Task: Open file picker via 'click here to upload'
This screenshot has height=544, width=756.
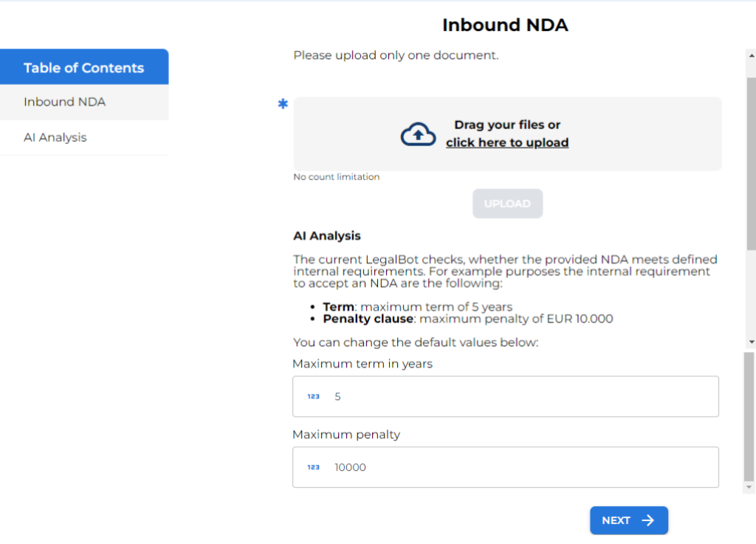Action: (507, 142)
